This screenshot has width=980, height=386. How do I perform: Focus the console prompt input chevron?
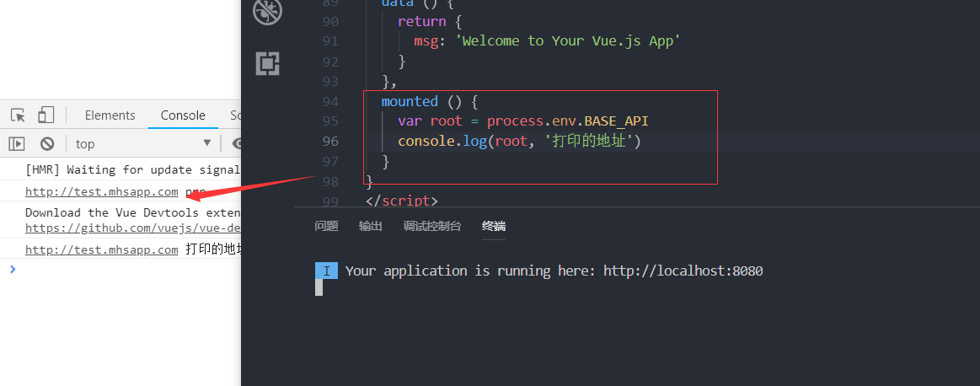13,269
